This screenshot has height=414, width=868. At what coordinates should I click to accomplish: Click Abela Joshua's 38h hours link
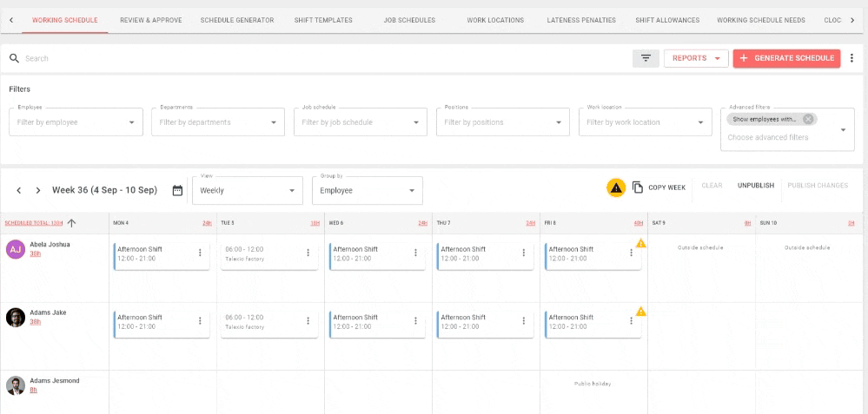[36, 253]
